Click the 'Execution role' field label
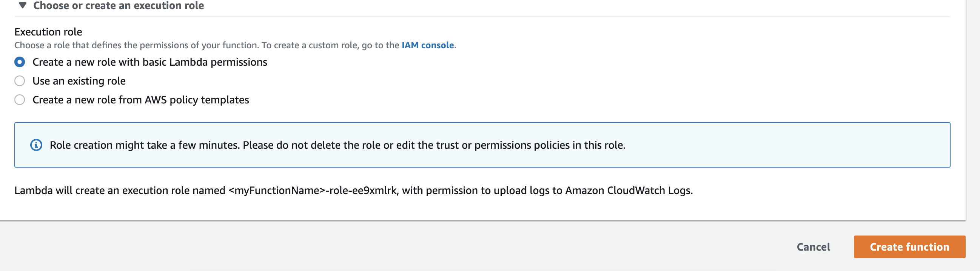The height and width of the screenshot is (271, 980). [x=48, y=32]
